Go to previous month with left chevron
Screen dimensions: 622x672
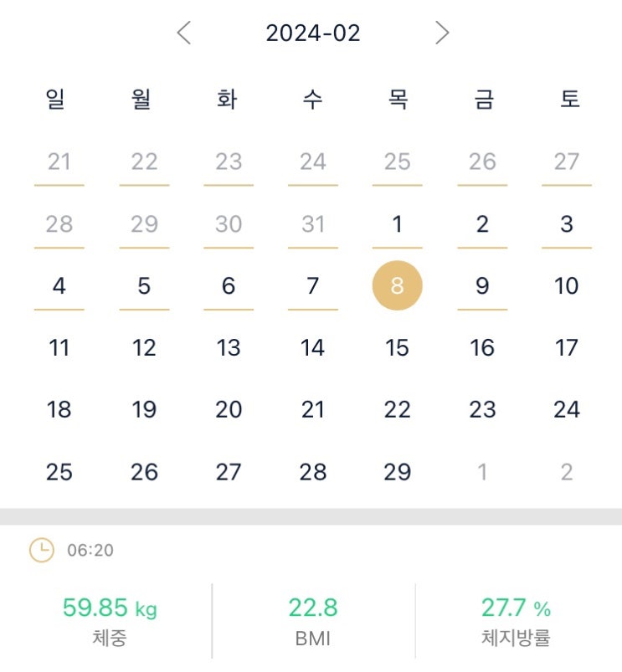[184, 33]
